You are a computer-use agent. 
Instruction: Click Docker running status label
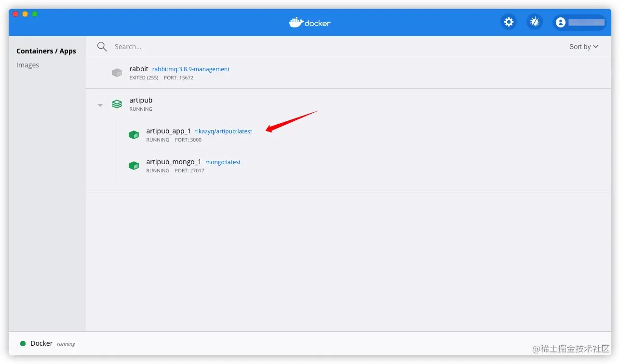tap(66, 344)
